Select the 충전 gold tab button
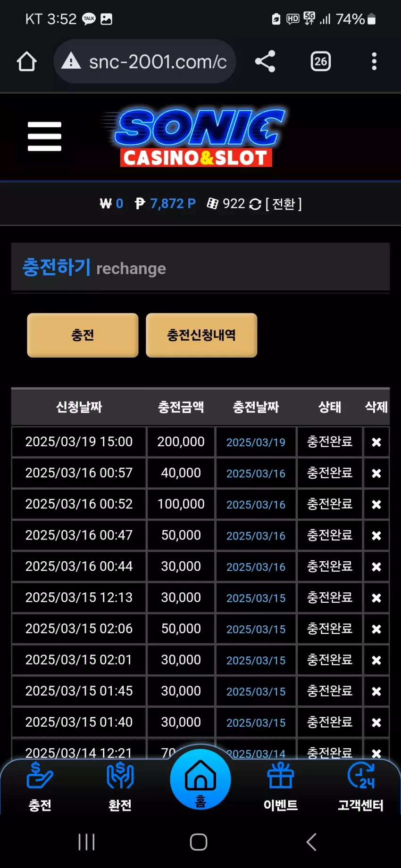This screenshot has height=868, width=401. (83, 335)
